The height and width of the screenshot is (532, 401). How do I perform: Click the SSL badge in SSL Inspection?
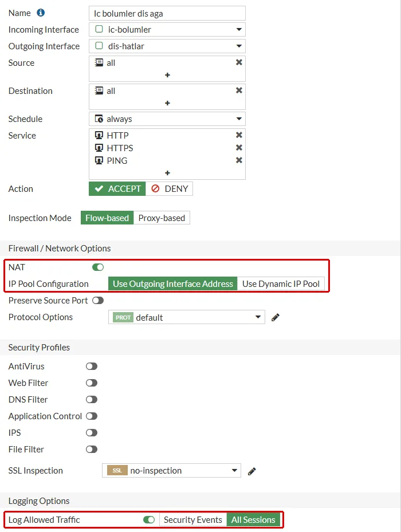(117, 471)
